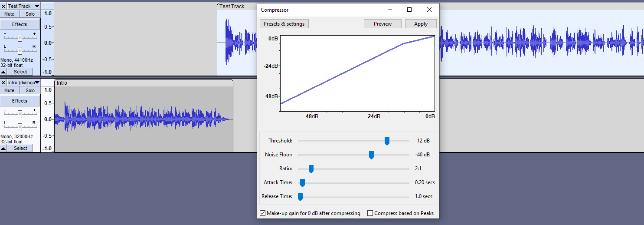The height and width of the screenshot is (225, 644).
Task: Preview the Compressor effect
Action: tap(382, 24)
